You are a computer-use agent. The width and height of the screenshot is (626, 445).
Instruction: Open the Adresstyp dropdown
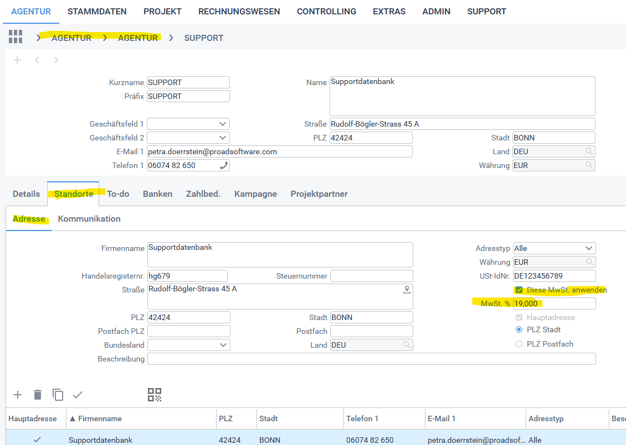coord(588,248)
